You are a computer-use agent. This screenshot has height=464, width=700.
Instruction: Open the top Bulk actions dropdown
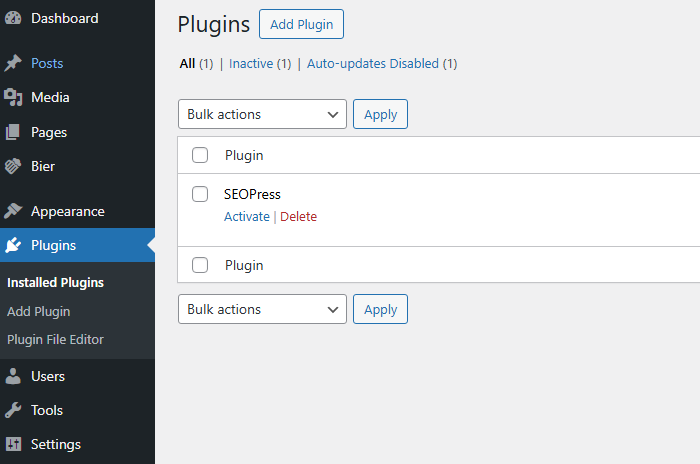tap(262, 114)
